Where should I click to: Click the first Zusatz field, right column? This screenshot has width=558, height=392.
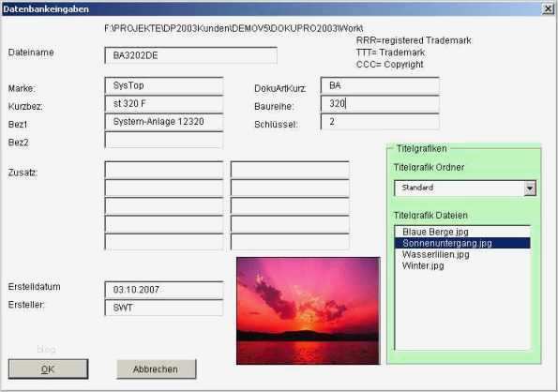[x=290, y=170]
